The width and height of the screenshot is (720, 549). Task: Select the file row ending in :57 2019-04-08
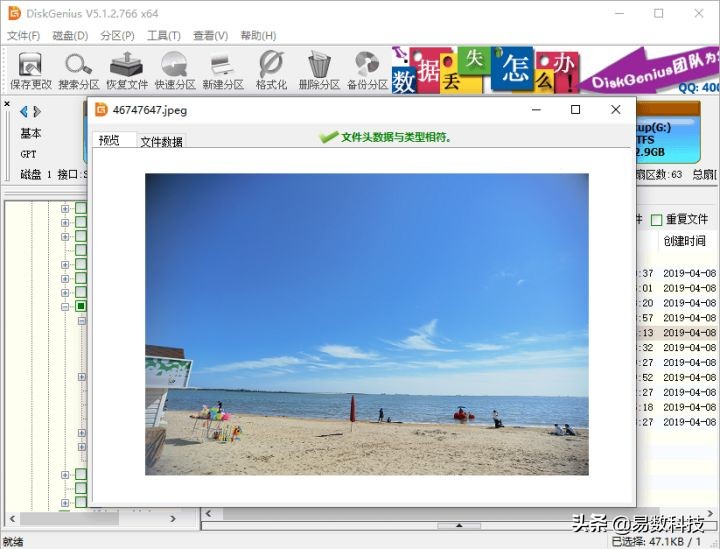pos(678,318)
